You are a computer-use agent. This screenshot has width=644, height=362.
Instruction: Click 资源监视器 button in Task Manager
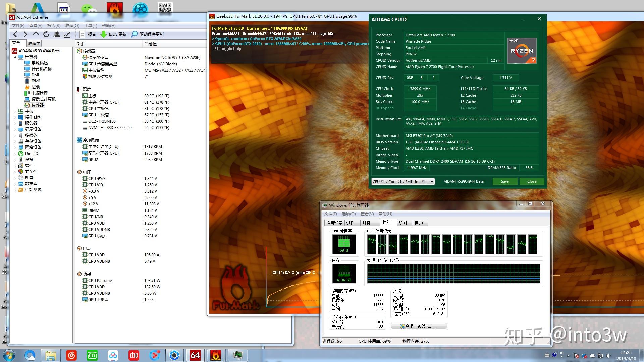(419, 326)
